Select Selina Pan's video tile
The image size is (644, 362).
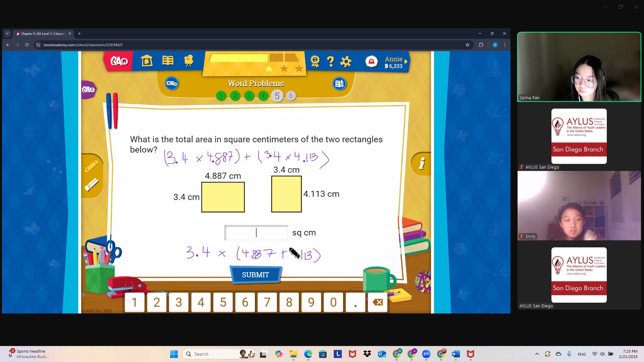pos(579,67)
